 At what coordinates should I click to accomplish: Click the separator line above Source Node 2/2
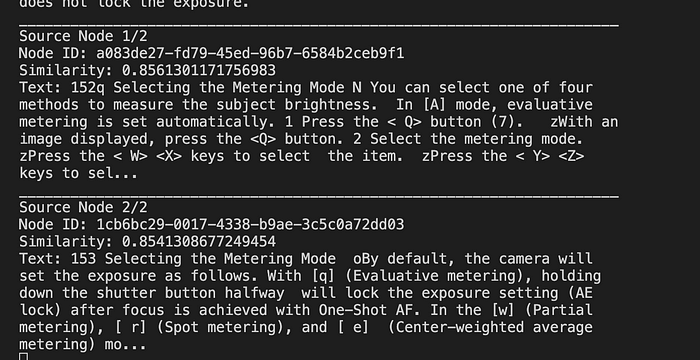319,197
